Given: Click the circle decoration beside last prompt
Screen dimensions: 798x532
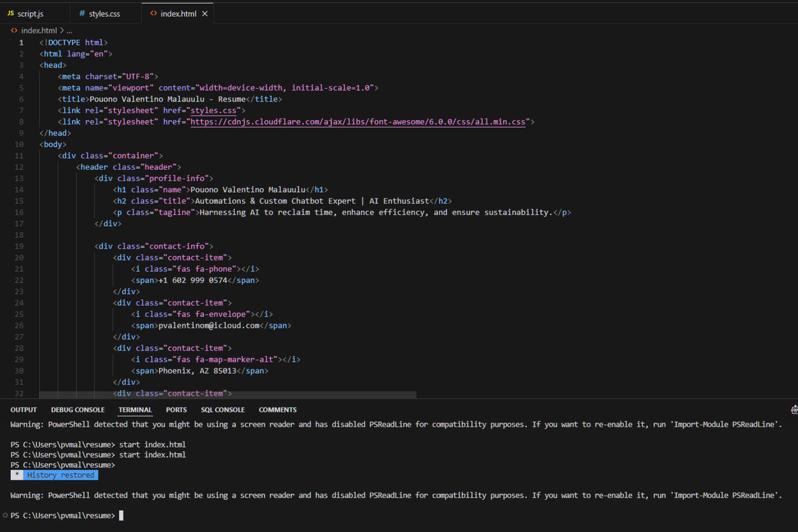Looking at the screenshot, I should point(5,516).
